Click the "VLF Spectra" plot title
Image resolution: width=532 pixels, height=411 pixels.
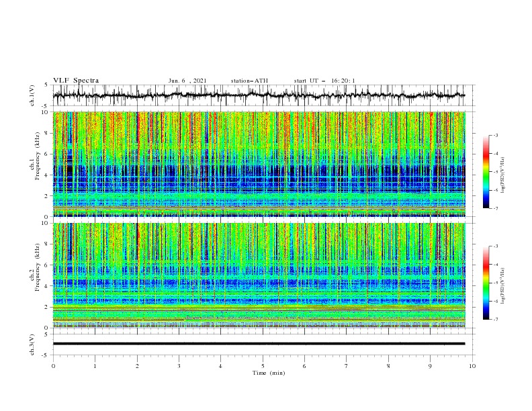[76, 81]
